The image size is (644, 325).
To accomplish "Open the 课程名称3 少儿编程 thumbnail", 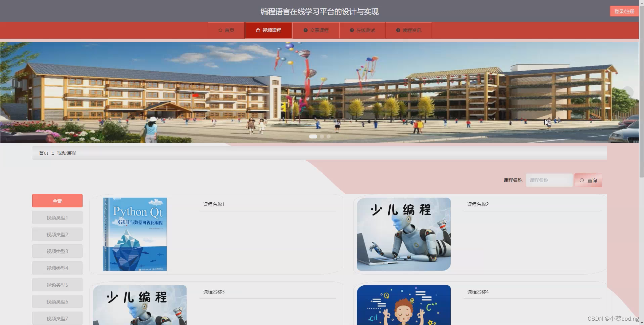I will pos(140,305).
